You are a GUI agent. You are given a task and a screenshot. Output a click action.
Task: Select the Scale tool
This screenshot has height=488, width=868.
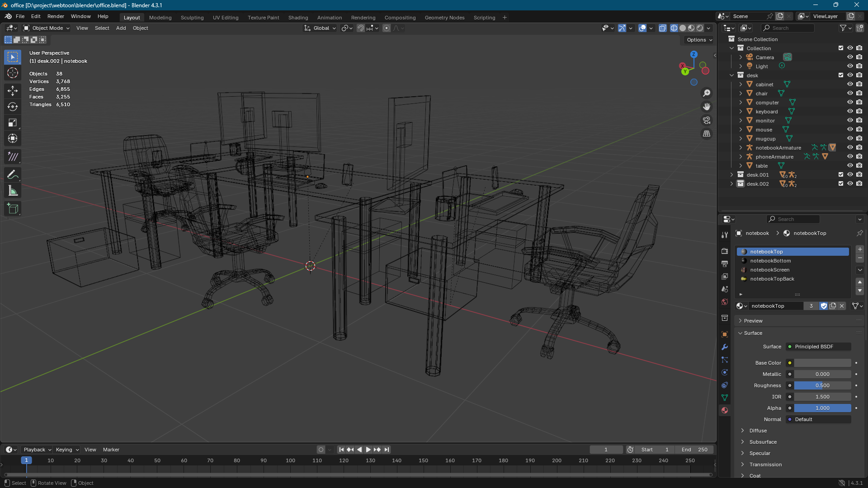(13, 123)
